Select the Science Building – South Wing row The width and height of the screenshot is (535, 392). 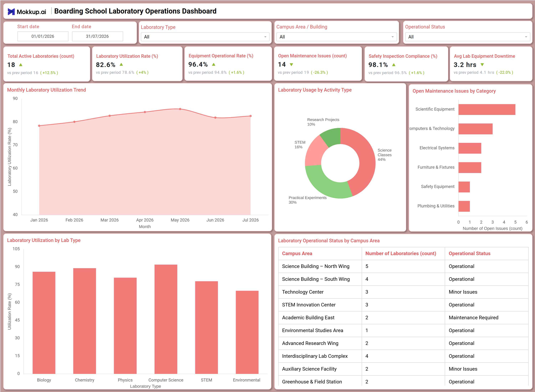[x=403, y=279]
